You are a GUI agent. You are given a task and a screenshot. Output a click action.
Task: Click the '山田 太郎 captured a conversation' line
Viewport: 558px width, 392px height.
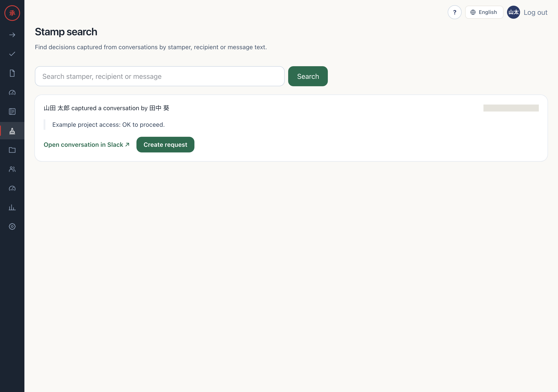tap(106, 108)
